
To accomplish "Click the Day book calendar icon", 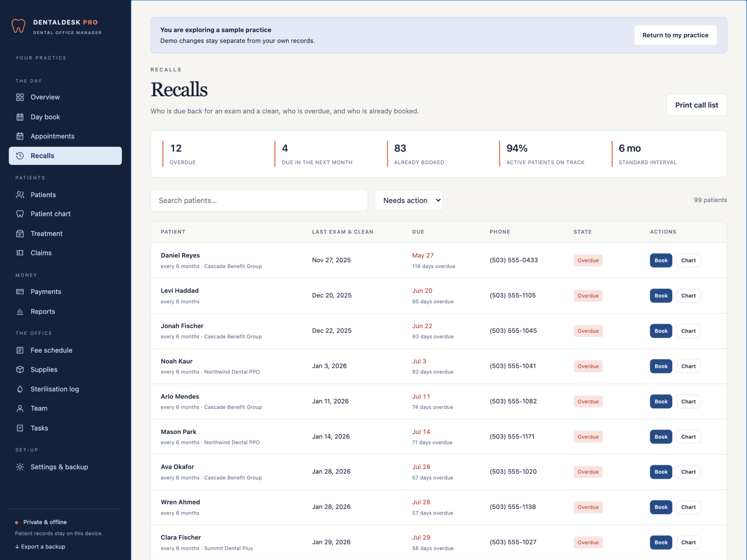I will pyautogui.click(x=20, y=117).
